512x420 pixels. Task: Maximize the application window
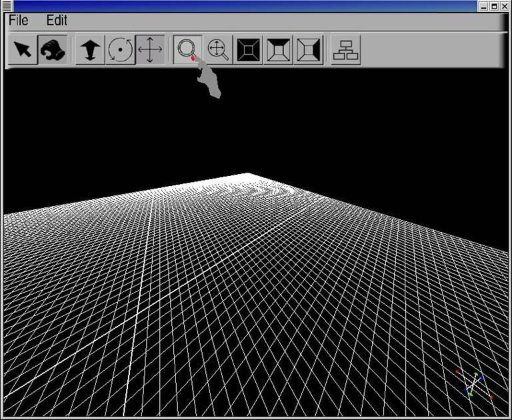[495, 6]
